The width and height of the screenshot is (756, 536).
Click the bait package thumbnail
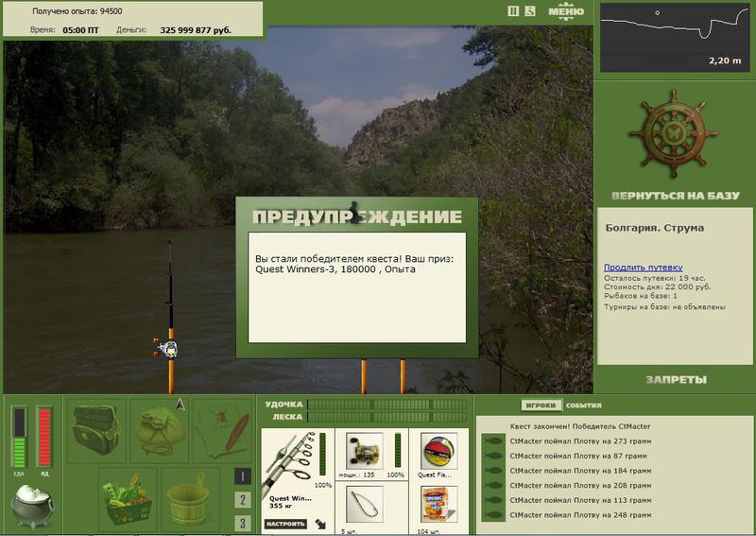(x=438, y=505)
